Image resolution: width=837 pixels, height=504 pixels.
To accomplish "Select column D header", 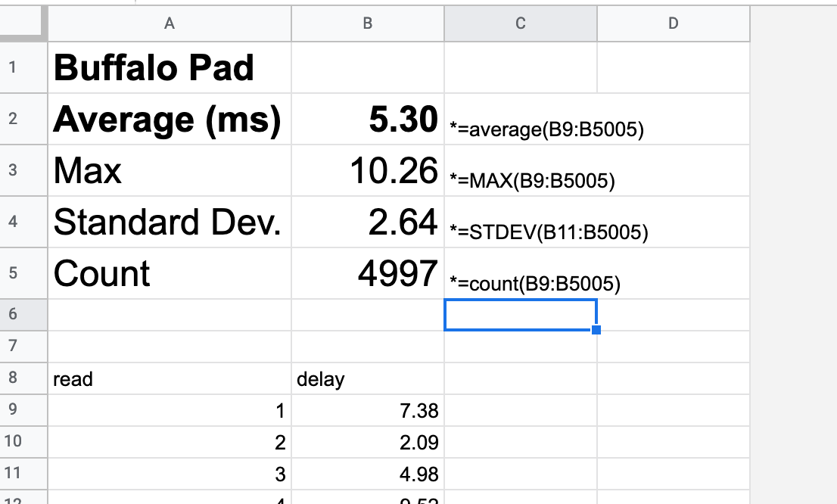I will 673,23.
